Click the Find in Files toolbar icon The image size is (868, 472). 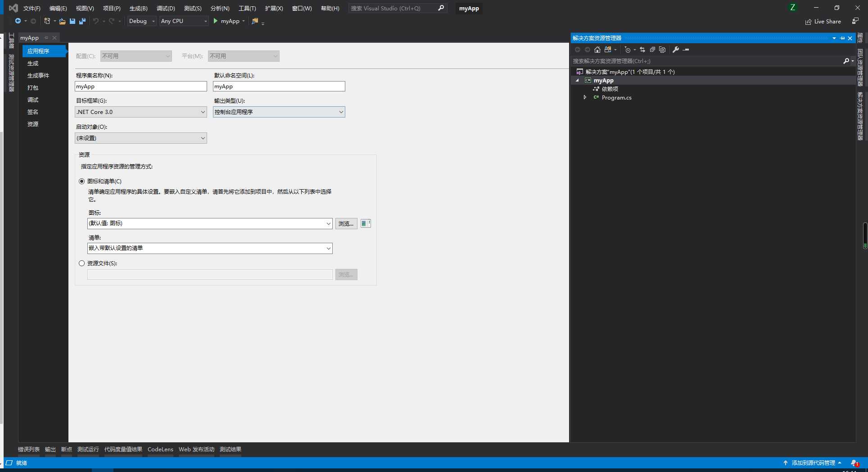(x=255, y=21)
